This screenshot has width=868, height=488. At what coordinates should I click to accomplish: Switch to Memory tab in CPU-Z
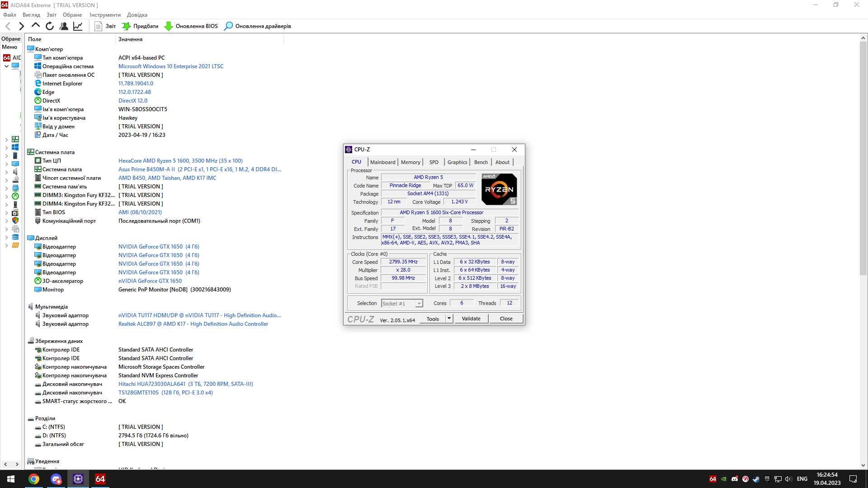[410, 162]
